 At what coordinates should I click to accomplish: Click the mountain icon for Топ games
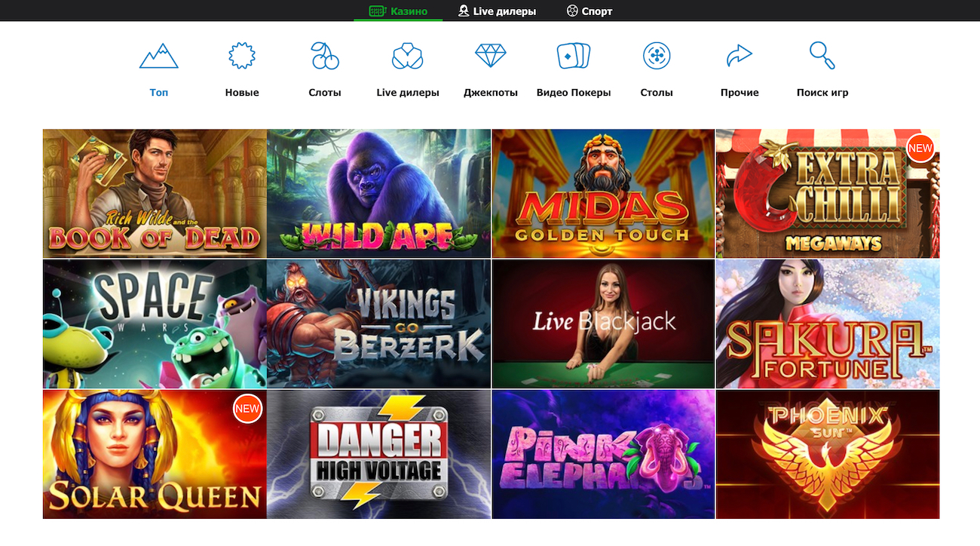(x=158, y=57)
